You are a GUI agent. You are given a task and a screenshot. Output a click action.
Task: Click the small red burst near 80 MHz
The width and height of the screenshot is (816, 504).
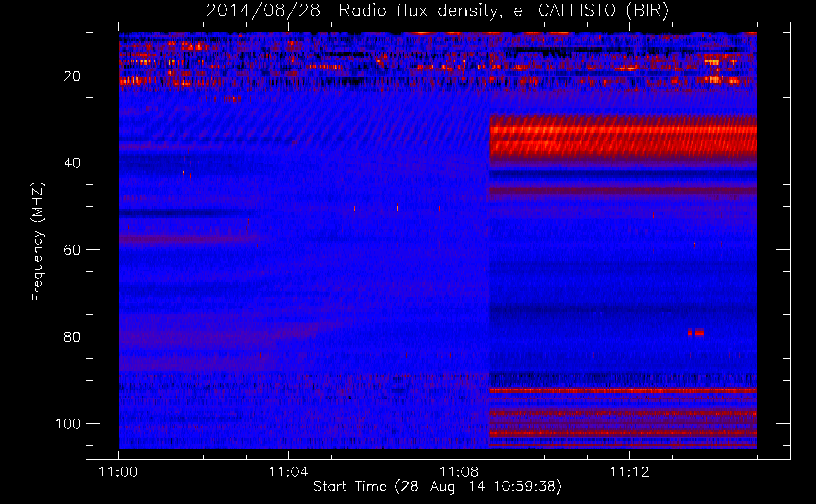click(696, 333)
